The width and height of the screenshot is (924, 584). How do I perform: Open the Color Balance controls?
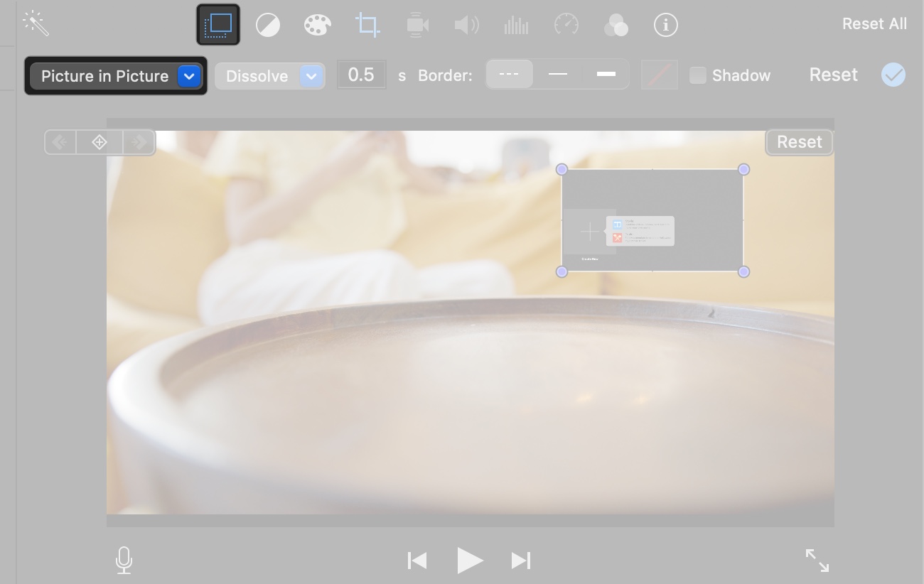[x=268, y=25]
